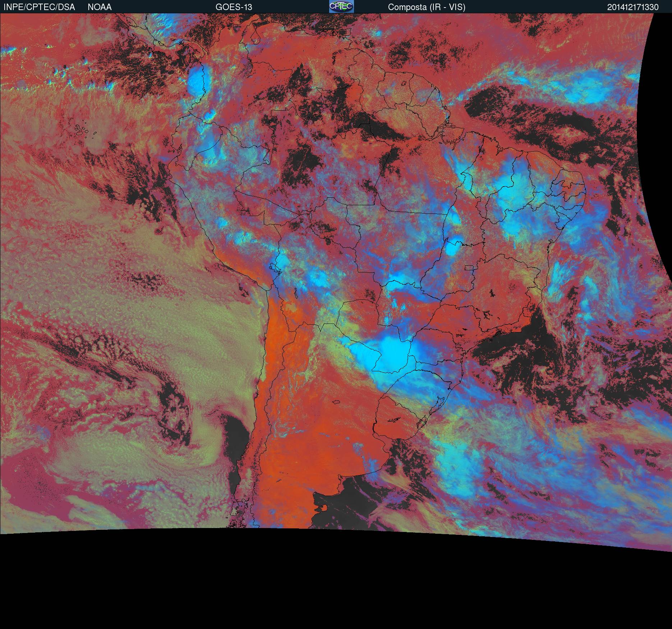This screenshot has height=629, width=672.
Task: Click the Composta (IR - VIS) title
Action: [427, 7]
